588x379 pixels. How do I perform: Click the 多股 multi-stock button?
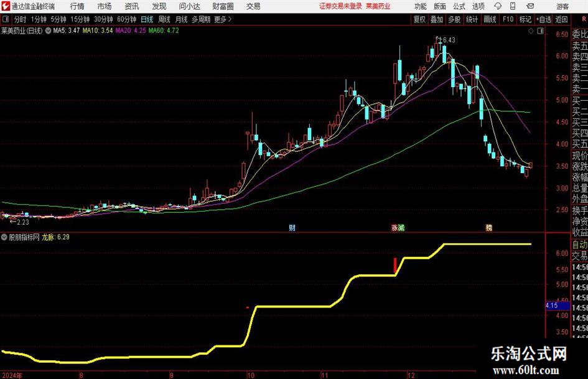click(x=454, y=19)
